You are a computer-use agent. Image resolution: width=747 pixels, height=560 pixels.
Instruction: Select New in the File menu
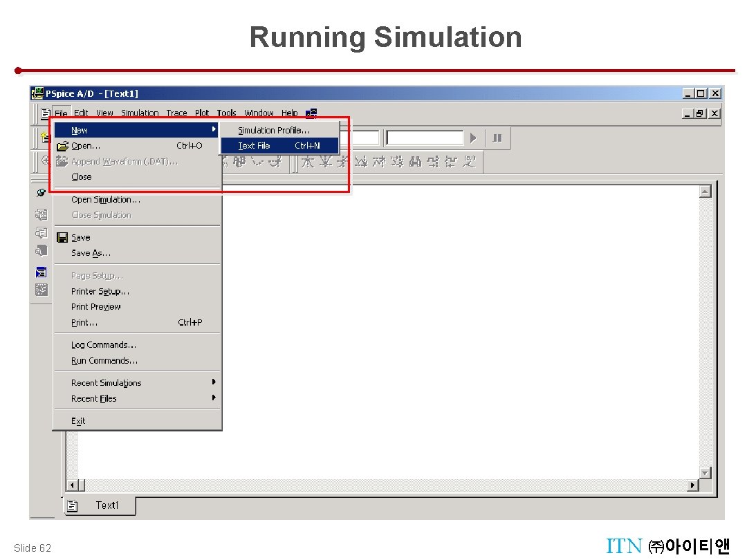click(x=136, y=130)
